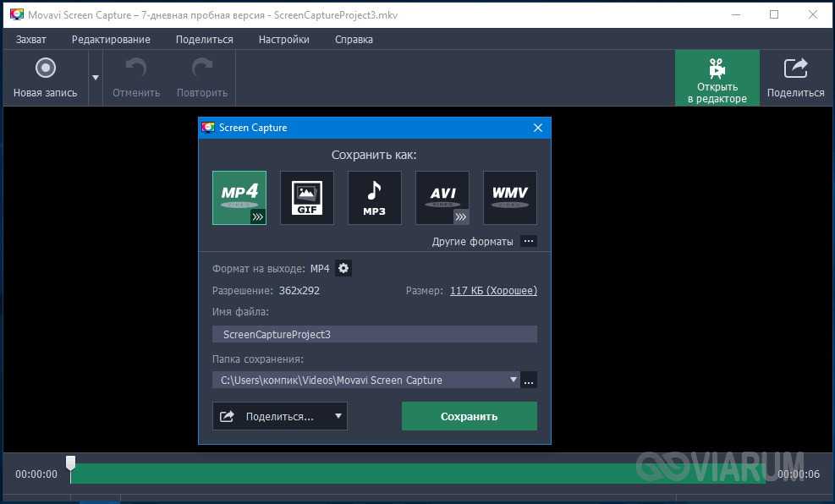Maximize the Movavi window
Viewport: 835px width, 504px height.
(774, 14)
